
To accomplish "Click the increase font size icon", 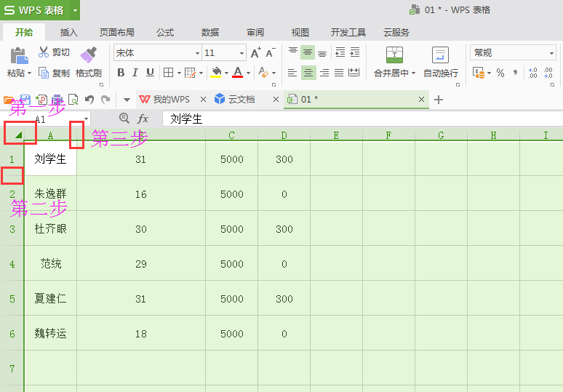I will (x=255, y=53).
